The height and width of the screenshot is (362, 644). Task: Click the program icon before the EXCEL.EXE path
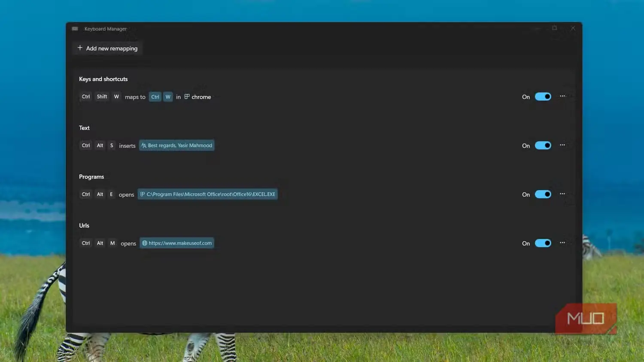(143, 194)
